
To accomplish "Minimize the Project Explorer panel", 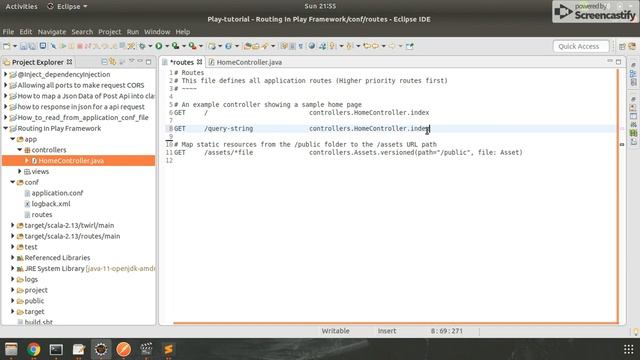I will [x=140, y=62].
